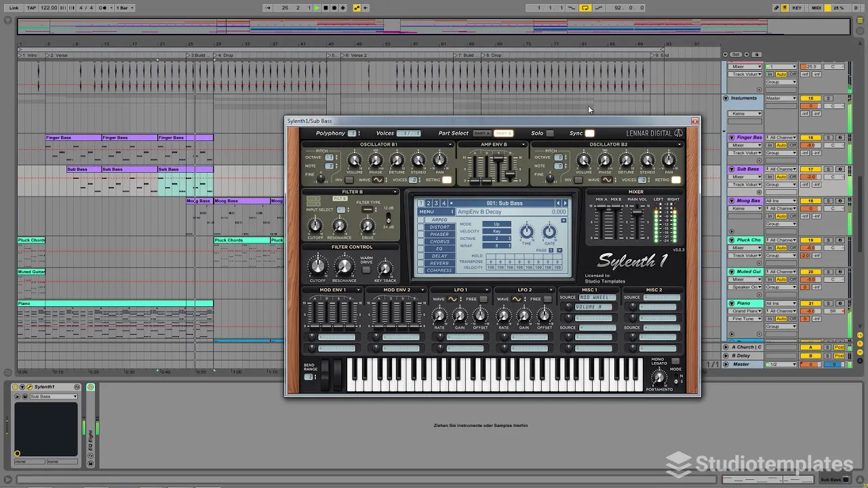Viewport: 868px width, 488px height.
Task: Click the Link button in top bar
Action: pos(14,8)
